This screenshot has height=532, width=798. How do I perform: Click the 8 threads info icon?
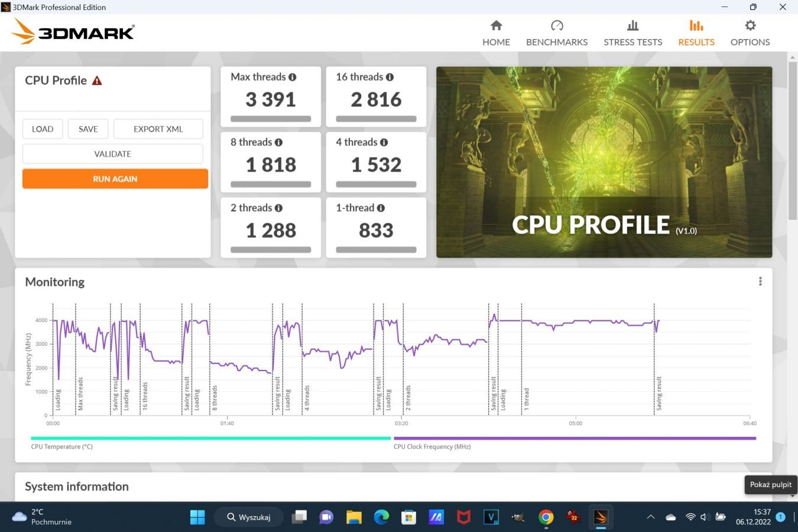278,142
